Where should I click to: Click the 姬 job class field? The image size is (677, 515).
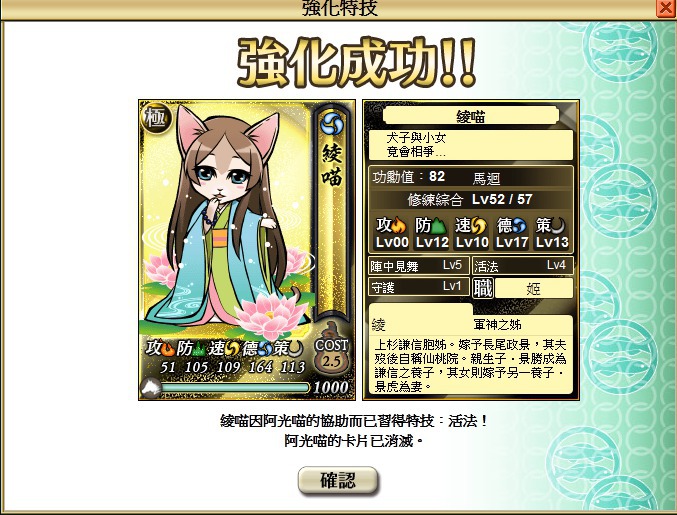(x=534, y=288)
